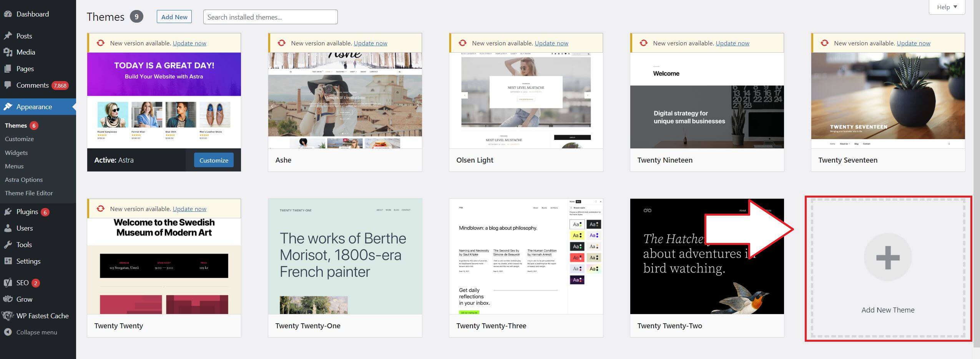Screen dimensions: 980x359
Task: Open the Customize submenu link
Action: [19, 139]
